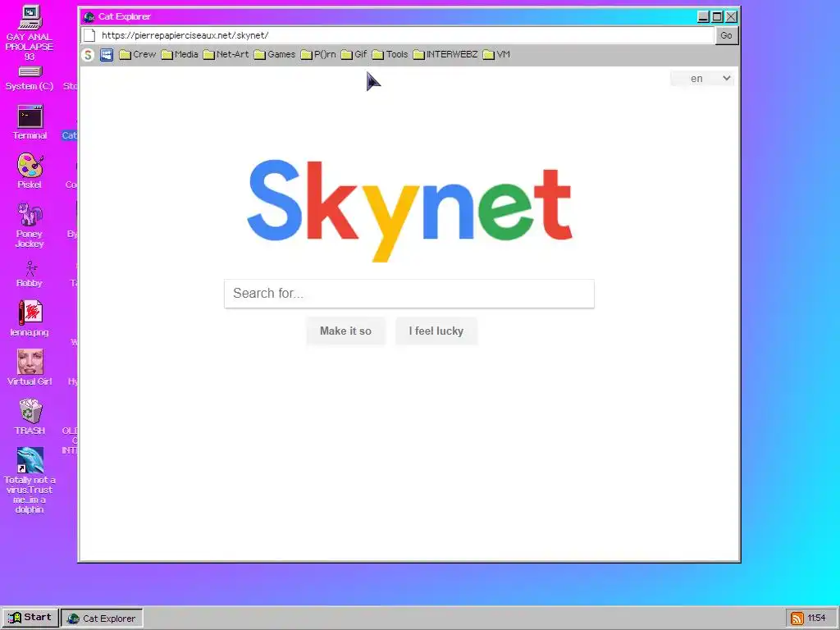Click the page icon in the address bar

[89, 35]
